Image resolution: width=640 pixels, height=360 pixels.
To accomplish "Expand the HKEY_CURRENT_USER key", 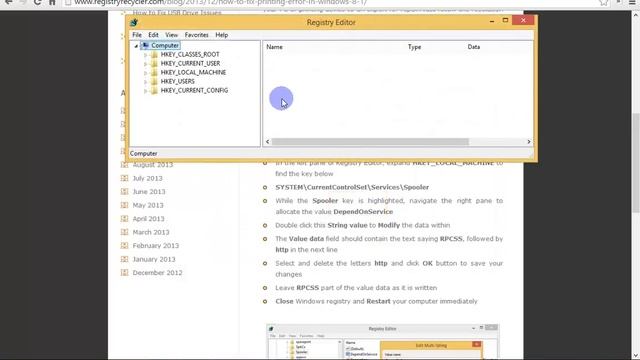I will click(x=145, y=64).
